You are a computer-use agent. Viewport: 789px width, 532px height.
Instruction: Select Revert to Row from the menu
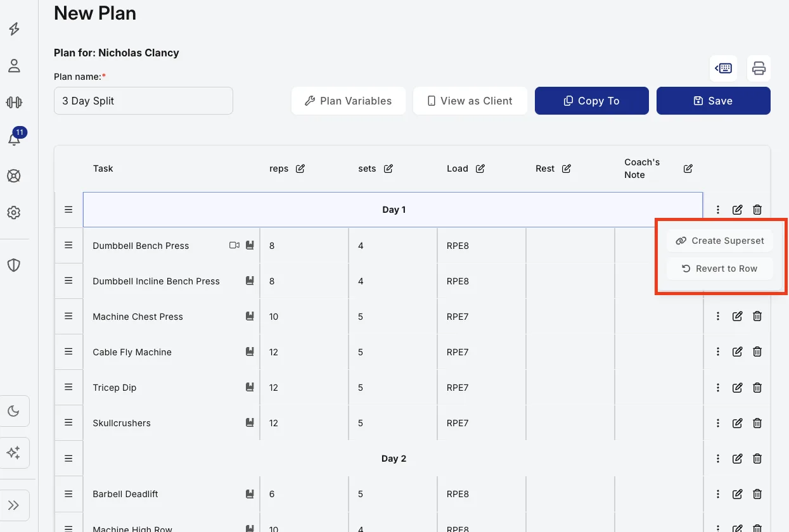coord(720,269)
